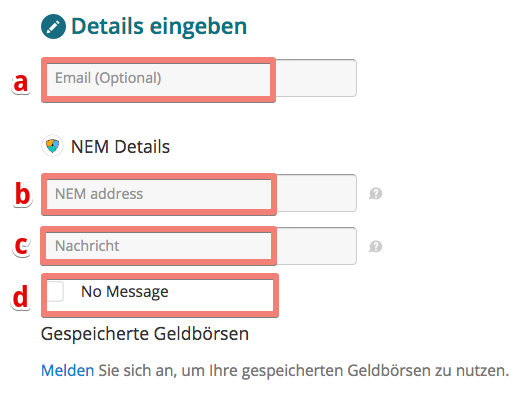Click the No Message label text
Image resolution: width=516 pixels, height=393 pixels.
click(125, 292)
